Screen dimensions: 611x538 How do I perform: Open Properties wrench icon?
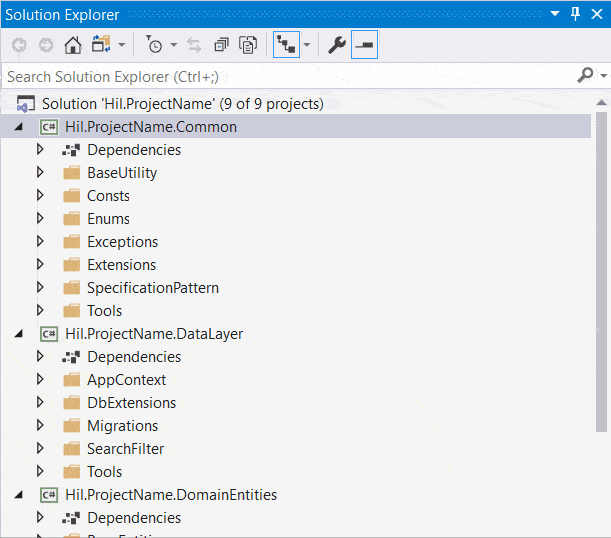pyautogui.click(x=337, y=45)
